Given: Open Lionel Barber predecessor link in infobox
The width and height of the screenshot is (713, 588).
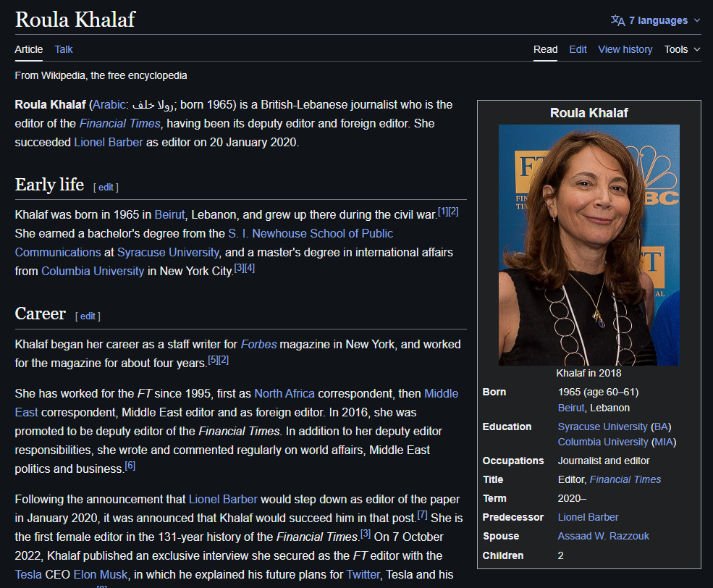Looking at the screenshot, I should (x=588, y=517).
